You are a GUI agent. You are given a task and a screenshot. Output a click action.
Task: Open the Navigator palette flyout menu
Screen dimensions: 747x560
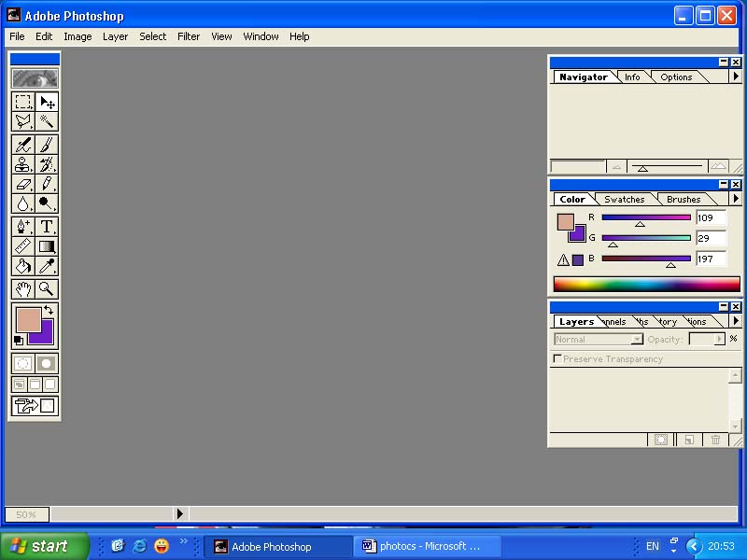tap(736, 77)
